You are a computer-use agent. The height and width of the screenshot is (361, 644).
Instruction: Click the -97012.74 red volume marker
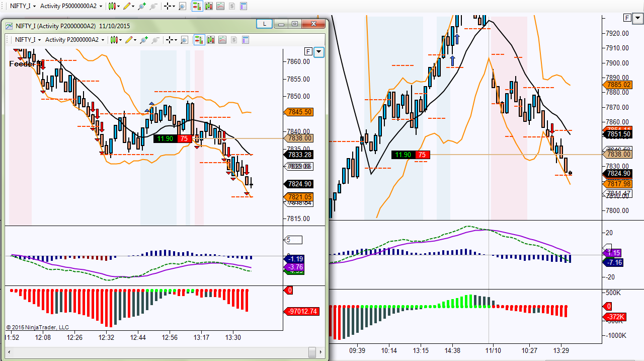pos(301,311)
